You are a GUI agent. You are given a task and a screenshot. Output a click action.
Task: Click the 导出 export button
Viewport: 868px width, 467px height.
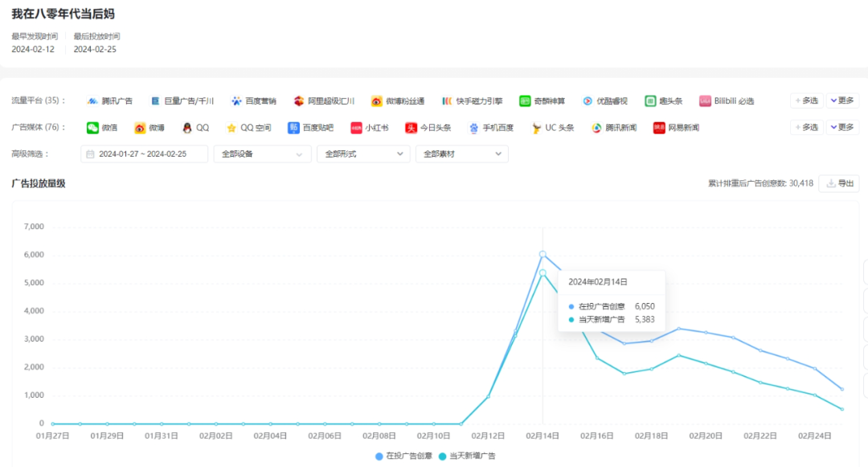(839, 183)
